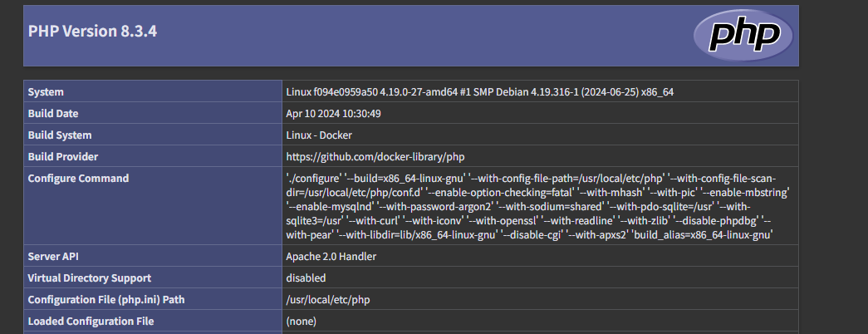Image resolution: width=868 pixels, height=334 pixels.
Task: Click the Linux - Docker value
Action: pos(323,135)
